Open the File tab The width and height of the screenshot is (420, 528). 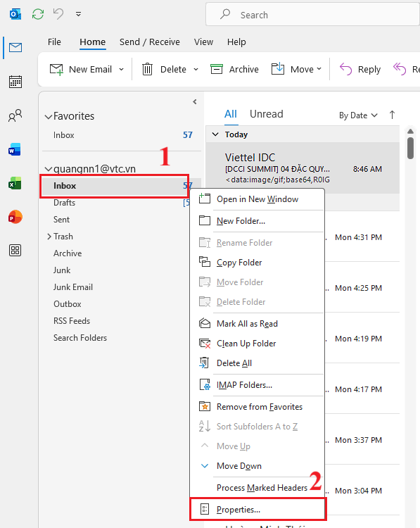(x=54, y=42)
